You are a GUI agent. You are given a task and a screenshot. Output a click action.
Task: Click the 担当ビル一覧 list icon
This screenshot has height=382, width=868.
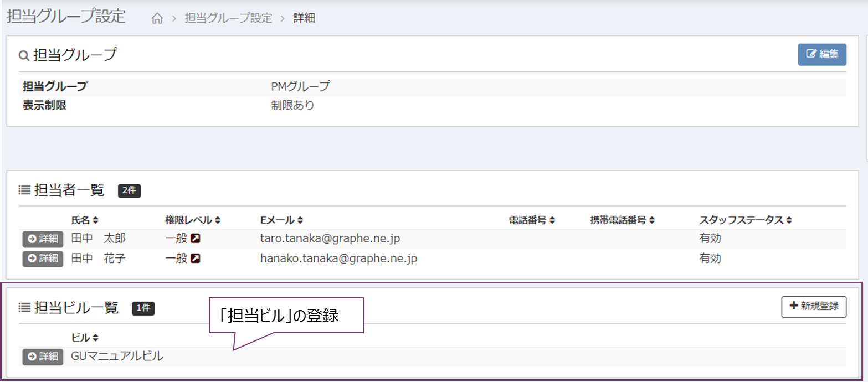tap(24, 308)
